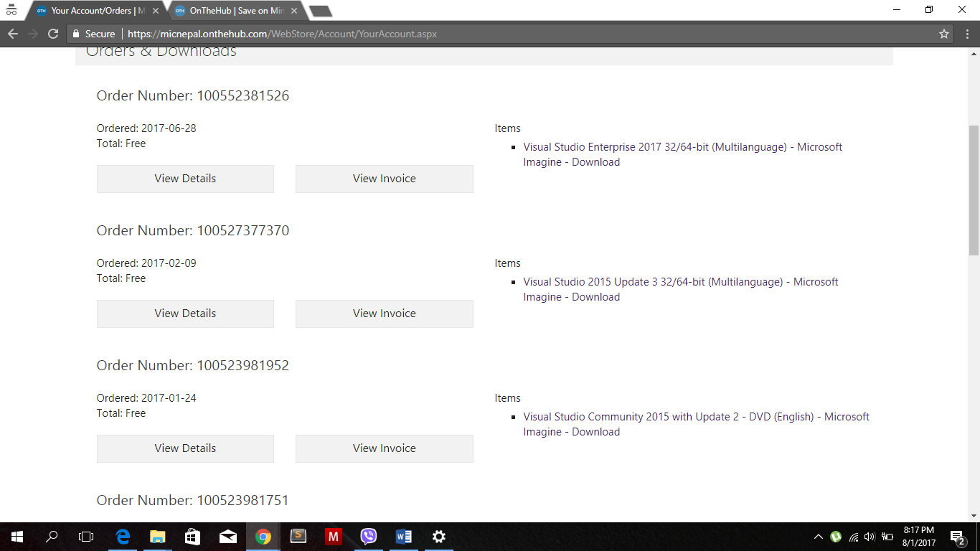Click incognito icon in title bar

click(11, 10)
